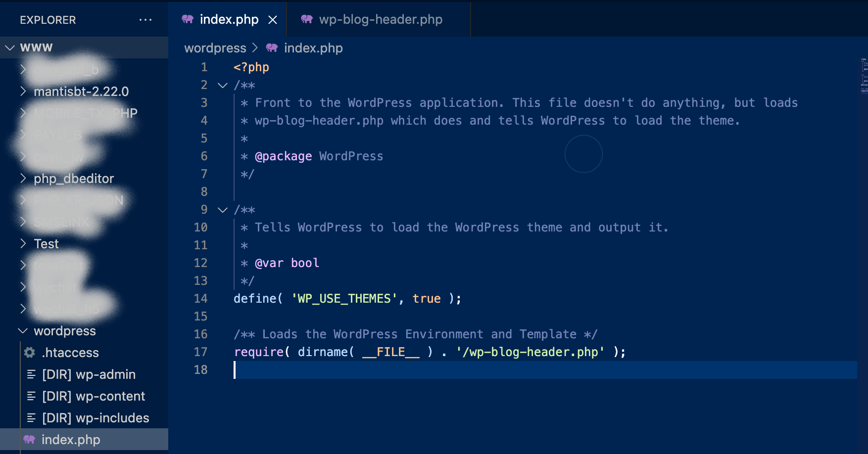
Task: Click the lines icon beside [DIR] wp-content
Action: click(x=31, y=396)
